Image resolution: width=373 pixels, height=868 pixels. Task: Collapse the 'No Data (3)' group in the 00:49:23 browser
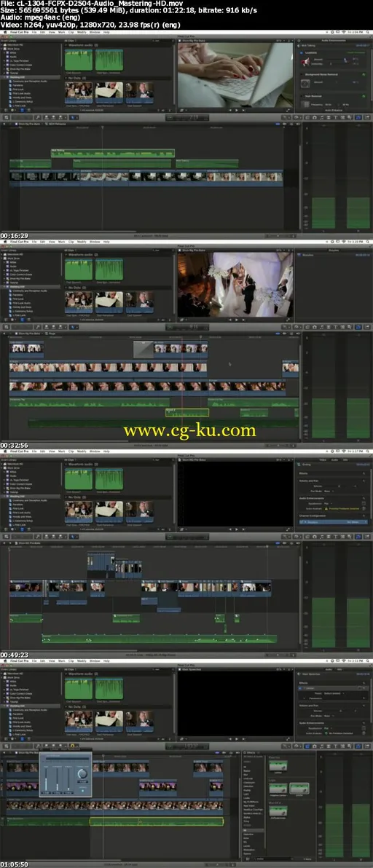pos(66,497)
